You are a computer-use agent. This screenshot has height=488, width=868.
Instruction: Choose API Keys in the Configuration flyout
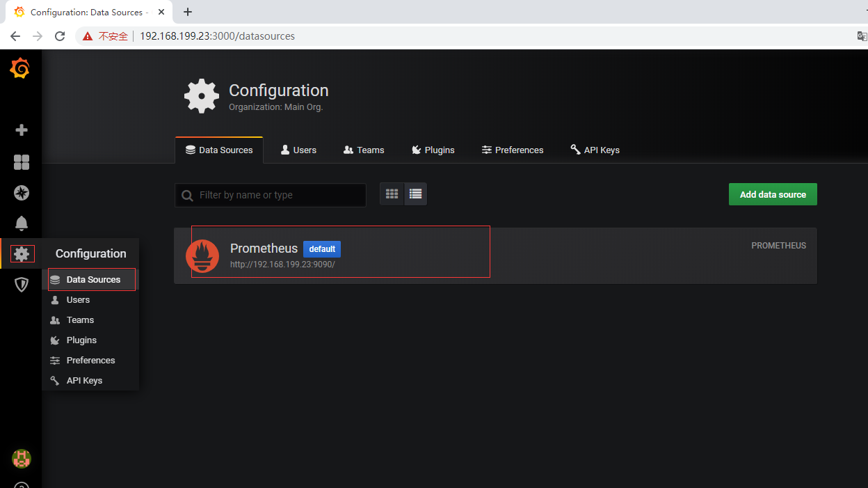[x=90, y=380]
